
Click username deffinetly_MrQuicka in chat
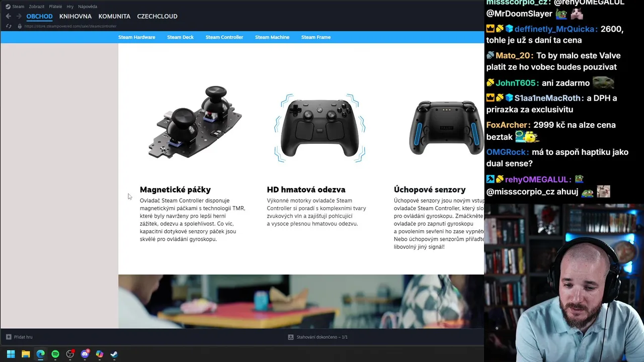[x=555, y=29]
